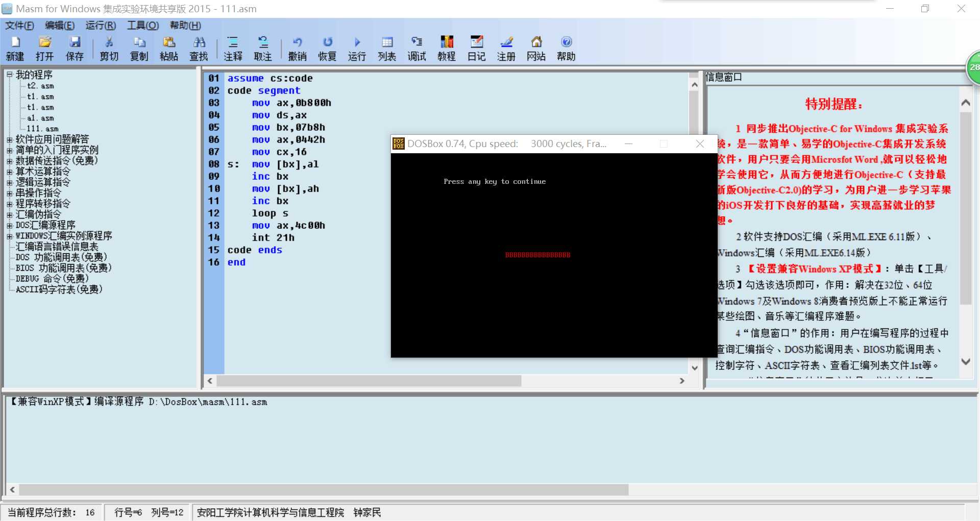Open 汇编语言错误信息表 in the tree
The image size is (980, 521).
(x=57, y=247)
